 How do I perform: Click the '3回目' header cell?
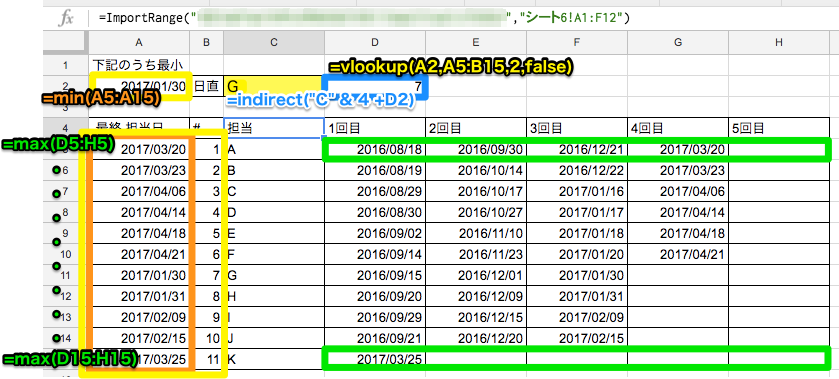pyautogui.click(x=576, y=128)
